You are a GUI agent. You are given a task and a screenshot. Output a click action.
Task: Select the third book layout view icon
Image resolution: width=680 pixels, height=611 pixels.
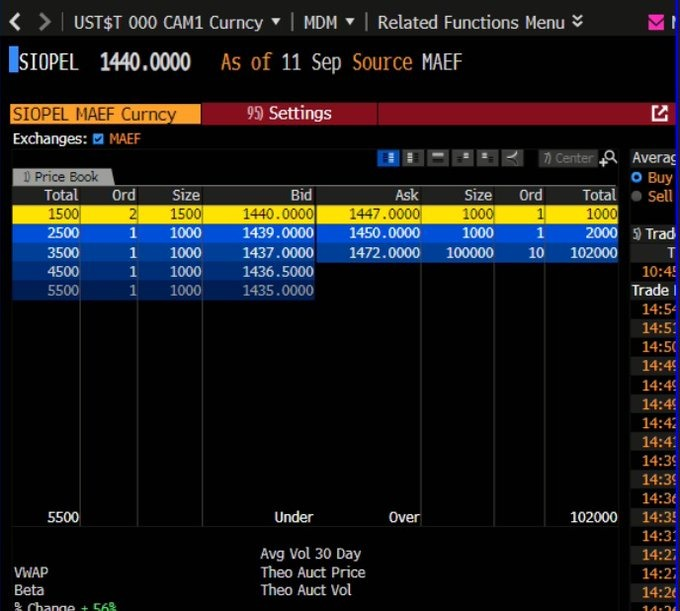tap(437, 158)
